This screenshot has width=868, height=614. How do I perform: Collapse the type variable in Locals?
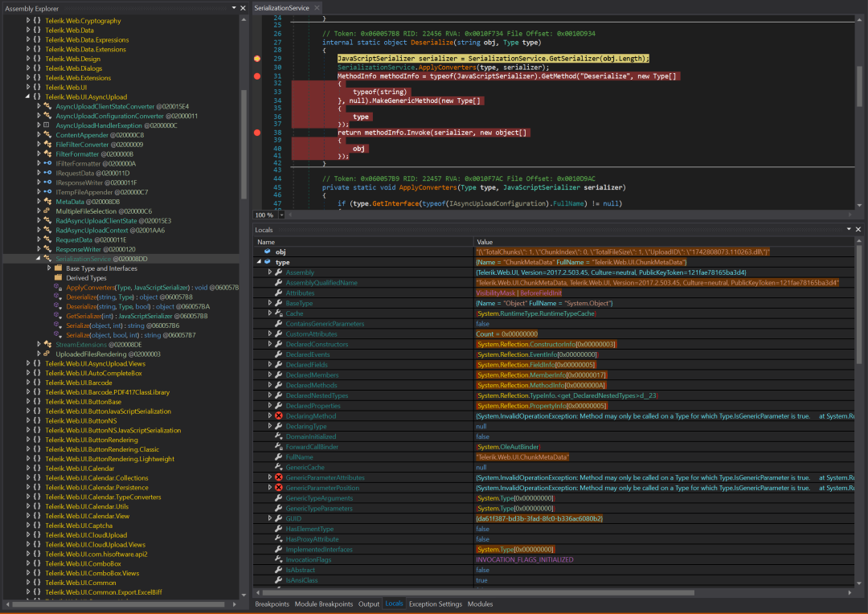[260, 263]
